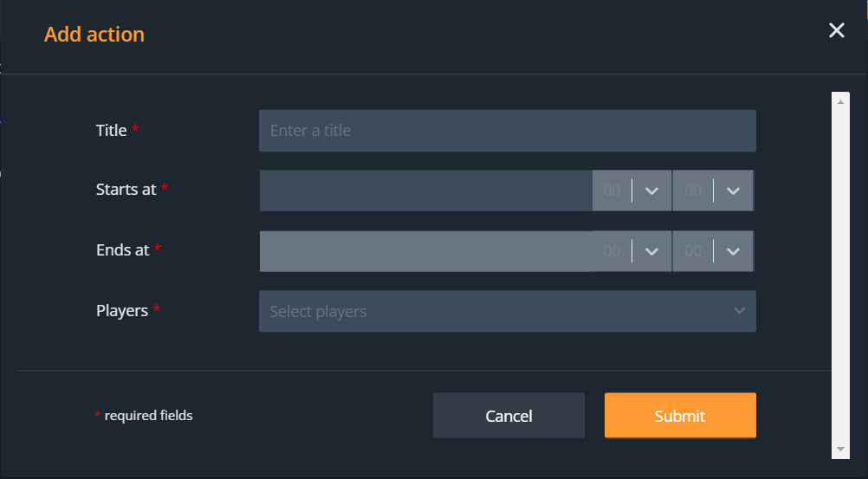Click the Starts at minutes 00 value
This screenshot has width=868, height=479.
click(692, 191)
